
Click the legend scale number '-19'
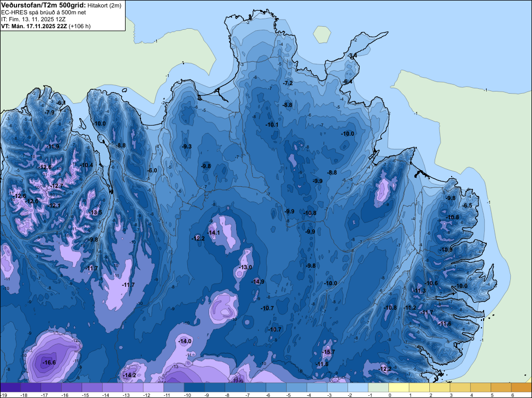click(x=3, y=395)
